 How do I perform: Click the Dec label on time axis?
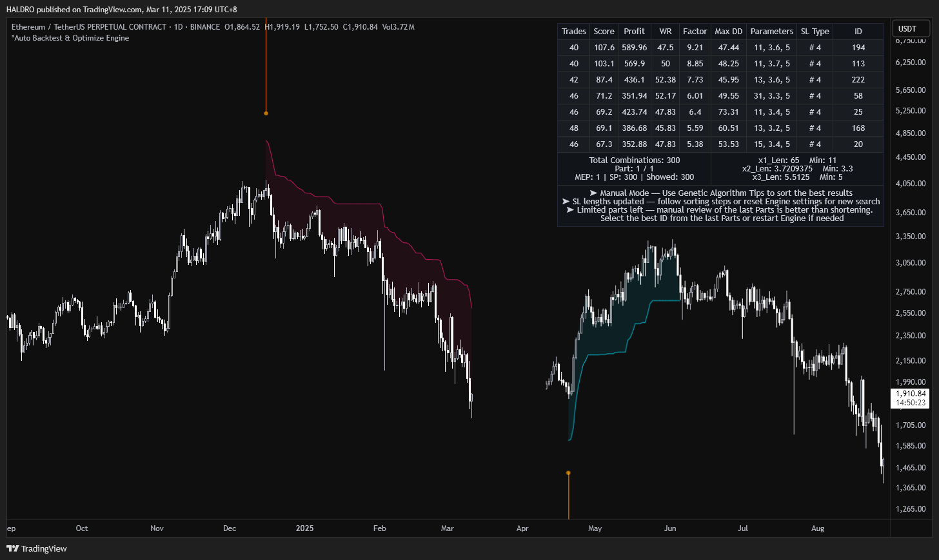230,528
